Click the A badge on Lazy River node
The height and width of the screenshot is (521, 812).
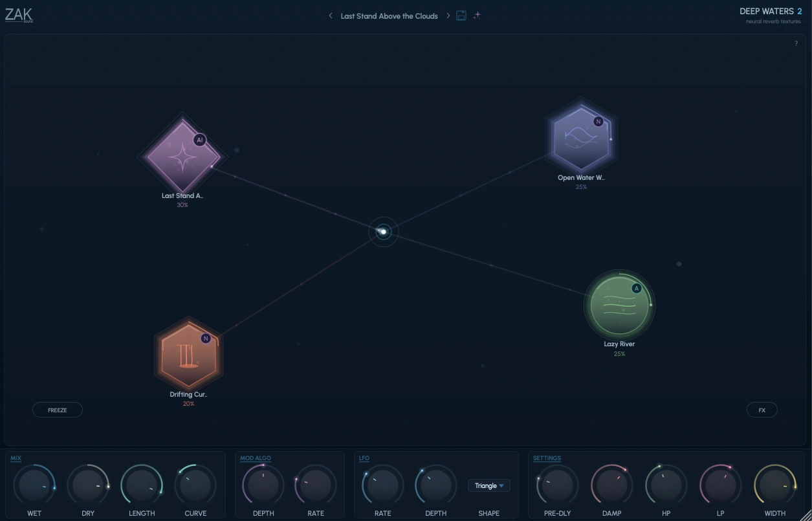[637, 289]
